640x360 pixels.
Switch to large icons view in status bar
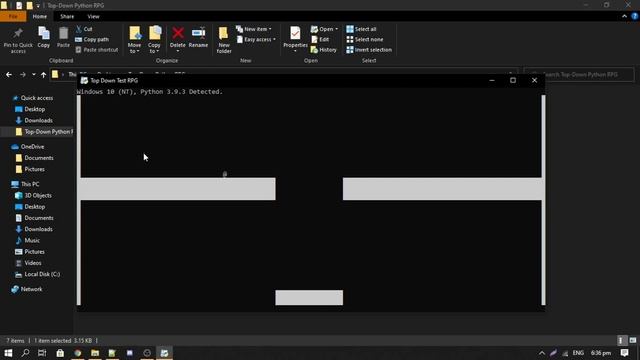click(633, 340)
